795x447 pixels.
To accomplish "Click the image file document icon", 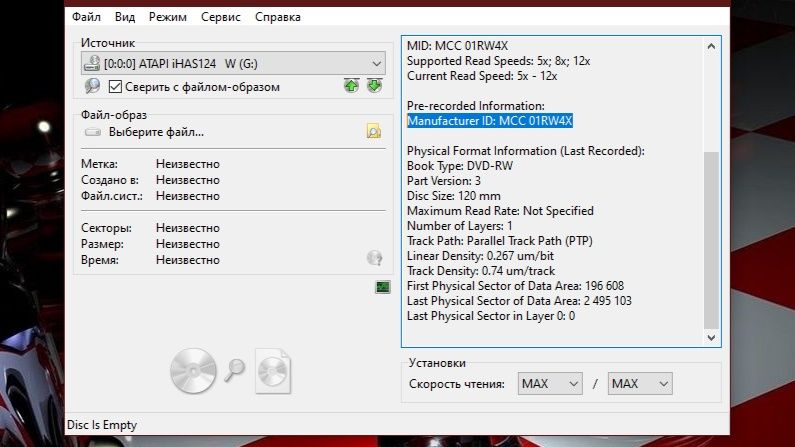I will 273,371.
